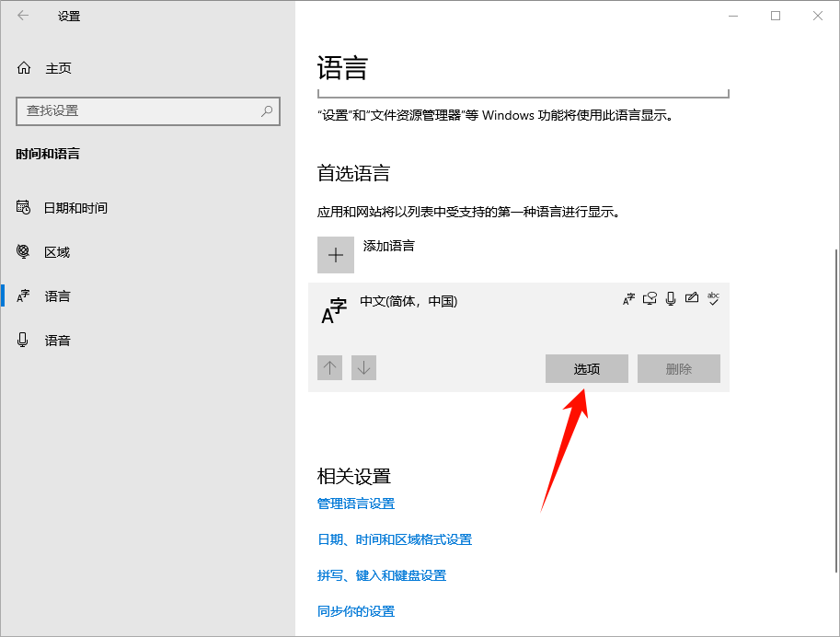The width and height of the screenshot is (840, 637).
Task: Click the 删除 button
Action: [678, 369]
